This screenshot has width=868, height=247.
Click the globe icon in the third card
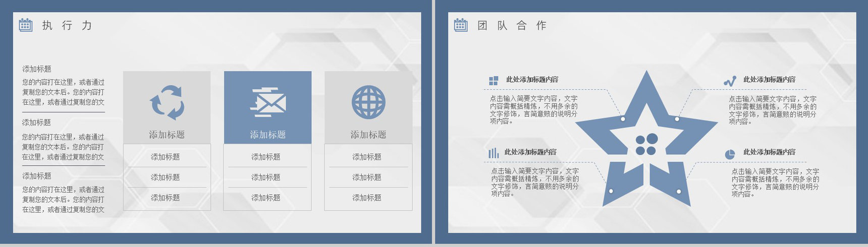click(x=368, y=102)
